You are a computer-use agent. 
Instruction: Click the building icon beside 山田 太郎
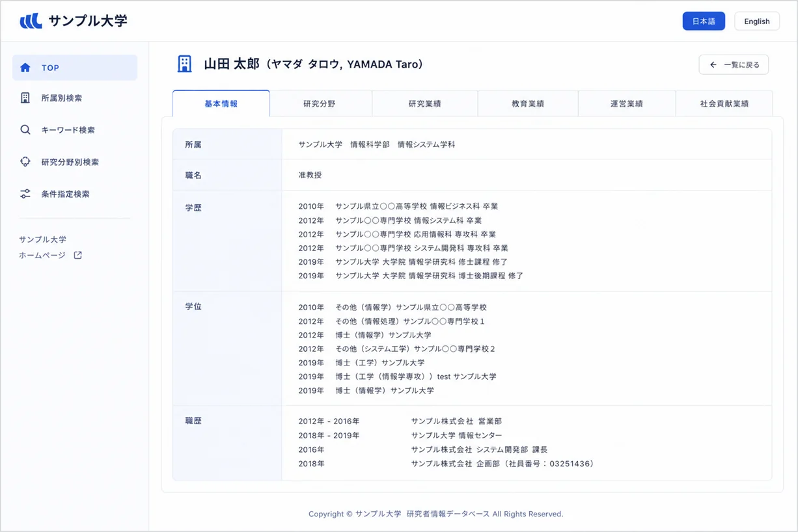pos(185,64)
